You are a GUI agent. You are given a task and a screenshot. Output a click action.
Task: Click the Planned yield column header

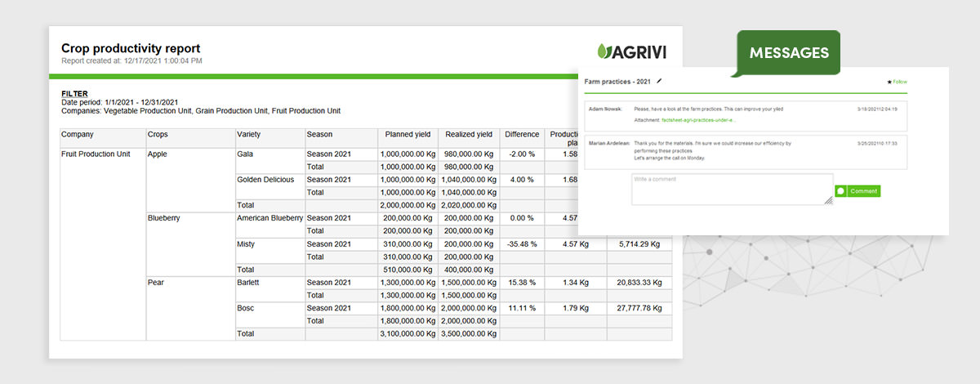click(x=408, y=135)
